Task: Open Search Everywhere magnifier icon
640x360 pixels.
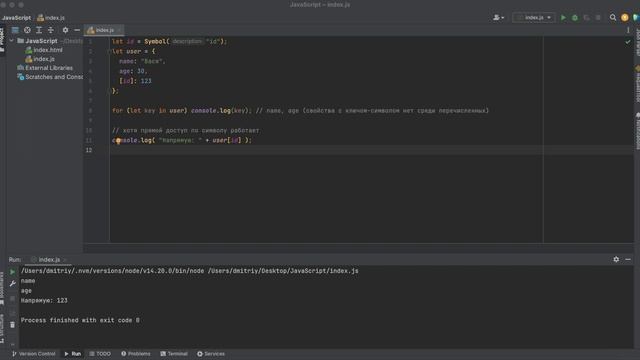Action: coord(613,18)
